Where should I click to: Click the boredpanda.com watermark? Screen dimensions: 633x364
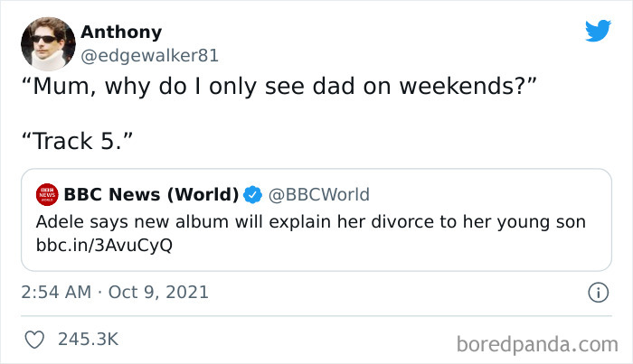[535, 343]
